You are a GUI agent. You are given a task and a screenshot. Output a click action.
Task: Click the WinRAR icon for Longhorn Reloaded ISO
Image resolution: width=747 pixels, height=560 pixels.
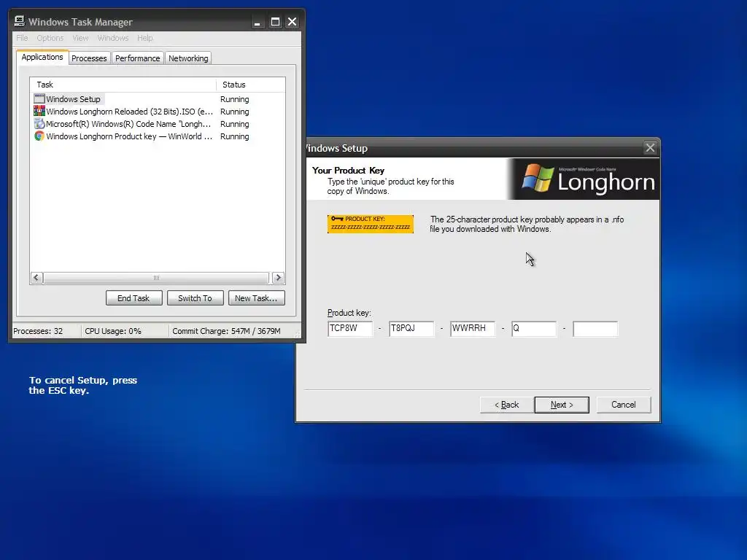point(39,111)
